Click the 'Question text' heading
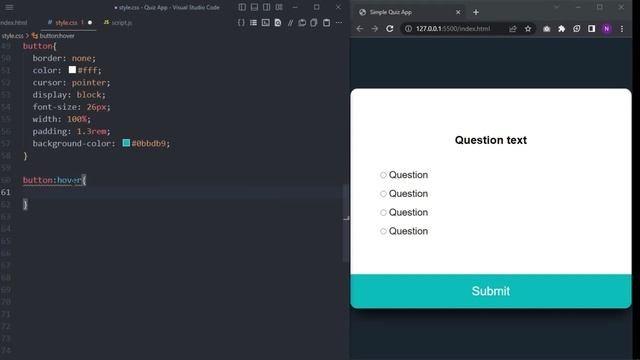640x360 pixels. point(491,140)
